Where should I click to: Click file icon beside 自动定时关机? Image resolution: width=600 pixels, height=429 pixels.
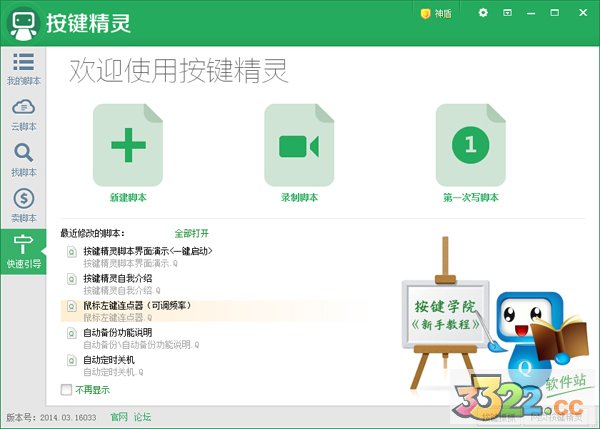72,361
